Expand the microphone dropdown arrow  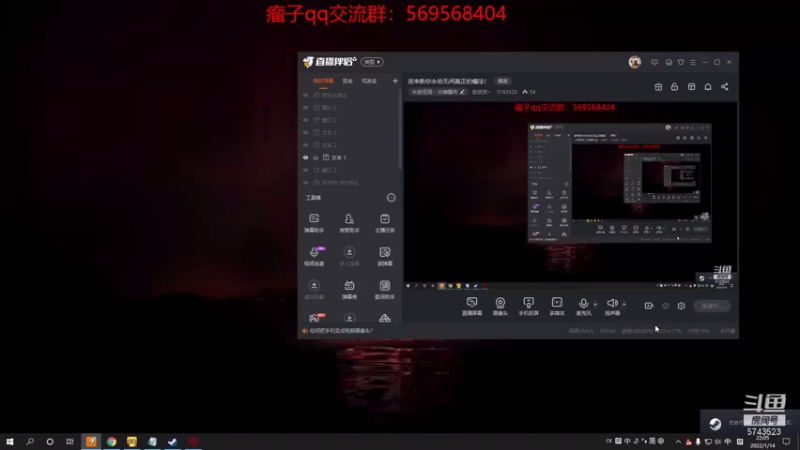(x=595, y=304)
